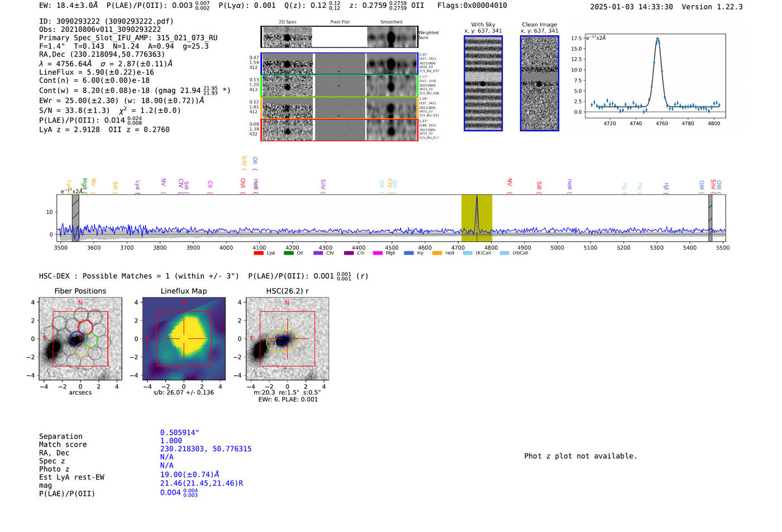This screenshot has height=532, width=782.
Task: Click the Separation value 0.505914"
Action: point(180,433)
